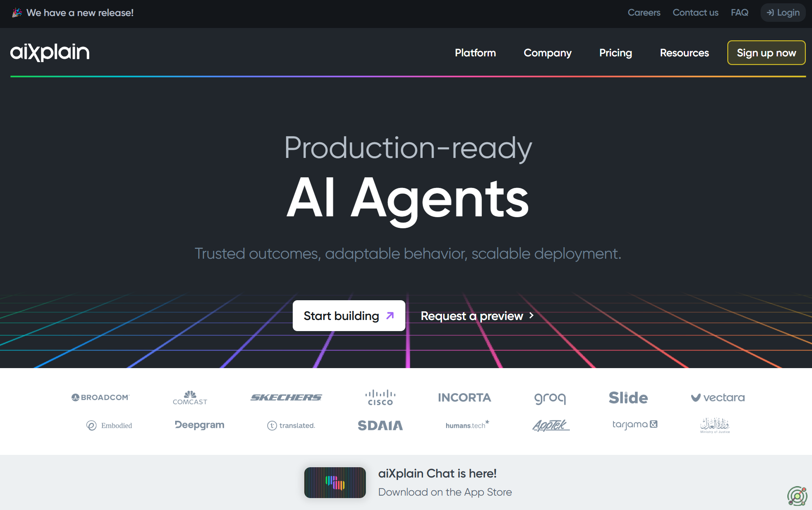Click the aiXplain Chat is here heading
The image size is (812, 510).
tap(437, 473)
